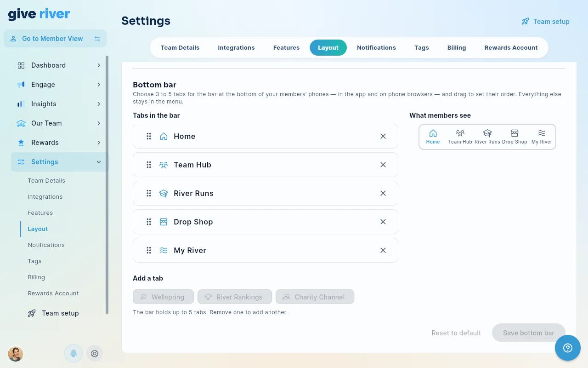Remove River Runs from the bottom bar

point(383,193)
